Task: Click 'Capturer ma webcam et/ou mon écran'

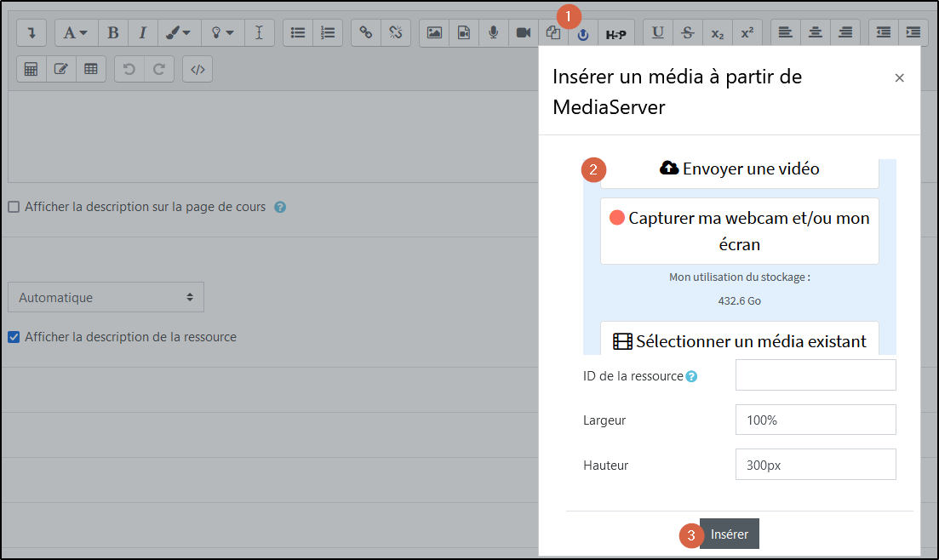Action: 739,231
